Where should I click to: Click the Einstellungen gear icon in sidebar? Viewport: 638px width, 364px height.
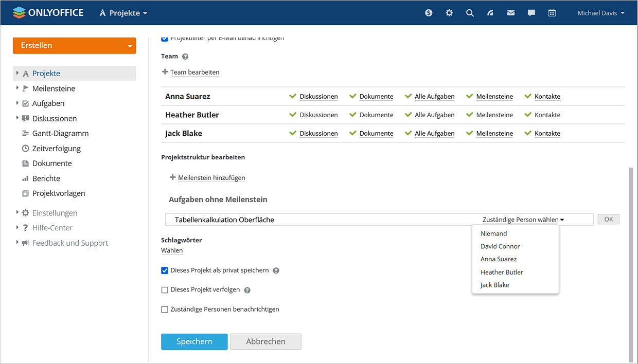click(25, 213)
